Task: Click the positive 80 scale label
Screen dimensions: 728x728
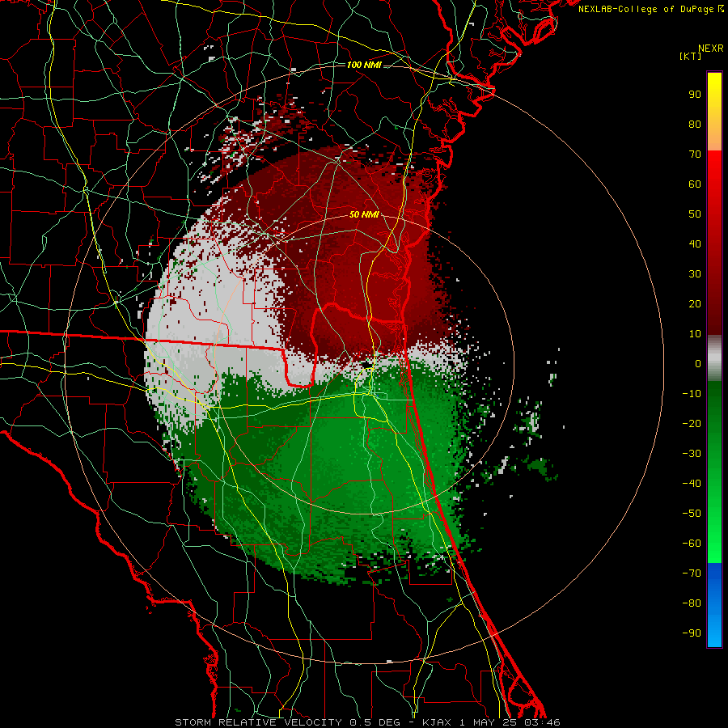Action: [x=695, y=124]
